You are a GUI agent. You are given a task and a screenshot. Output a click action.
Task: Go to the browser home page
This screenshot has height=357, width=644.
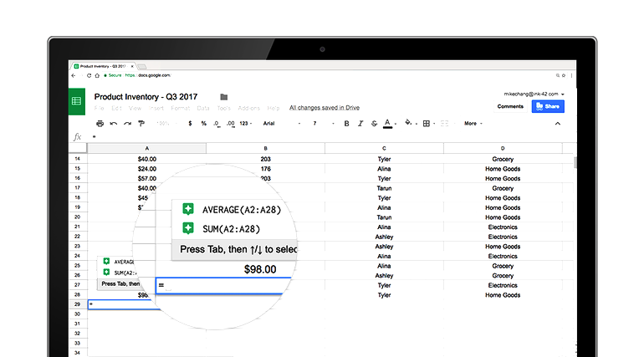tap(97, 75)
